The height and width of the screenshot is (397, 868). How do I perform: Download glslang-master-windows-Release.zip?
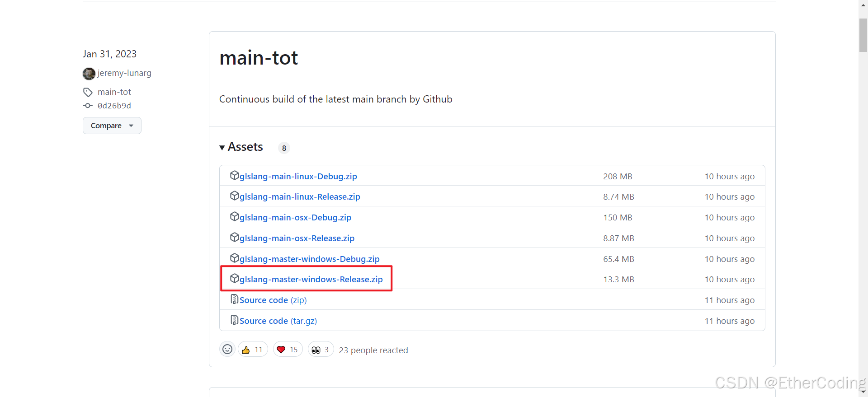311,280
